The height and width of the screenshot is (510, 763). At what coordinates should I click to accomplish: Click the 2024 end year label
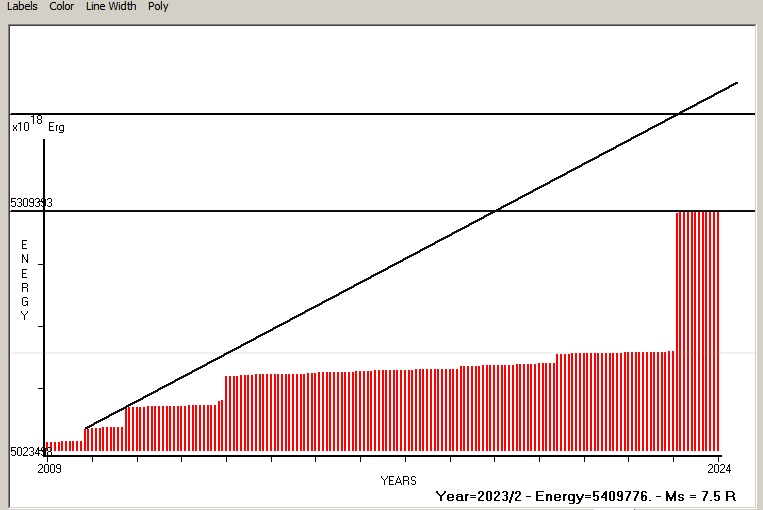point(718,468)
